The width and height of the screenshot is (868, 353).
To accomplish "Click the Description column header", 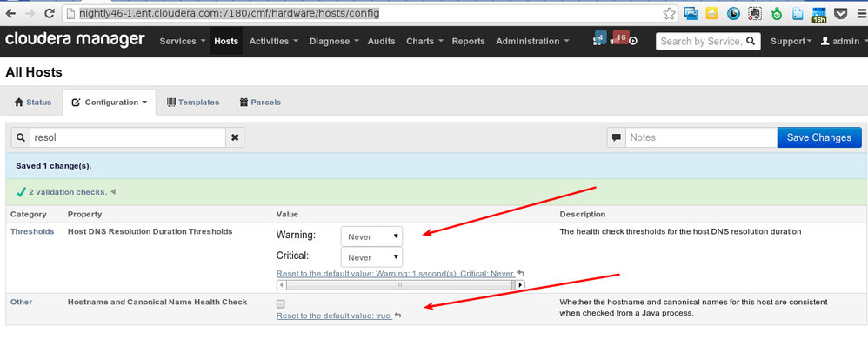I will pyautogui.click(x=583, y=214).
